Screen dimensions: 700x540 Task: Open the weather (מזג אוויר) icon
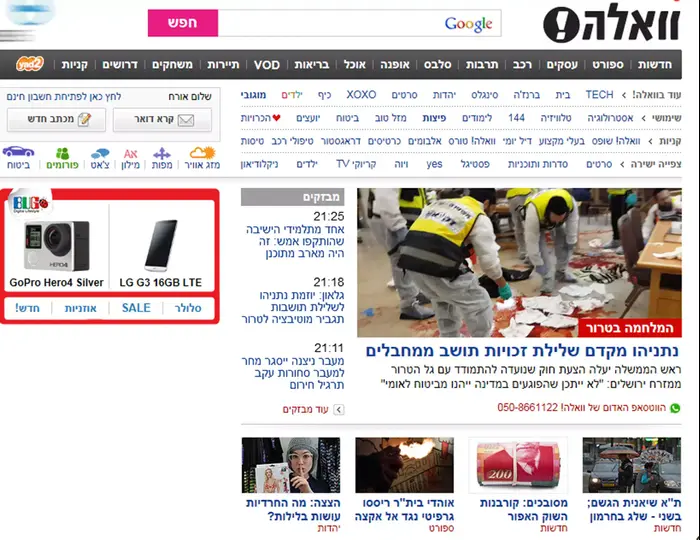202,158
